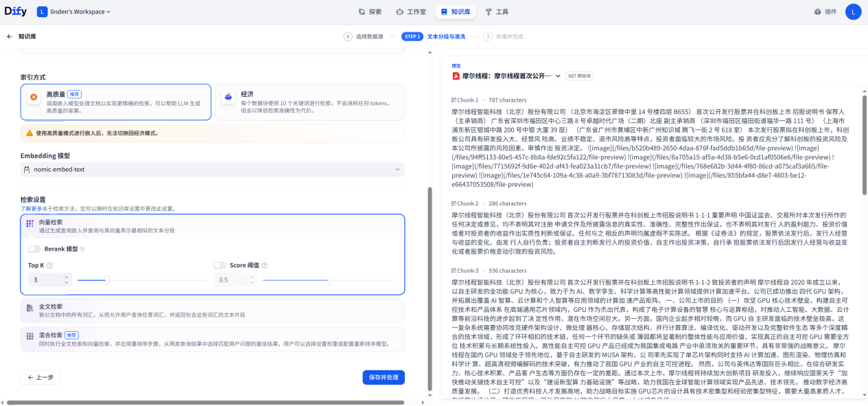Click the PDF file icon in preview
Screen dimensions: 868x406
pos(456,76)
